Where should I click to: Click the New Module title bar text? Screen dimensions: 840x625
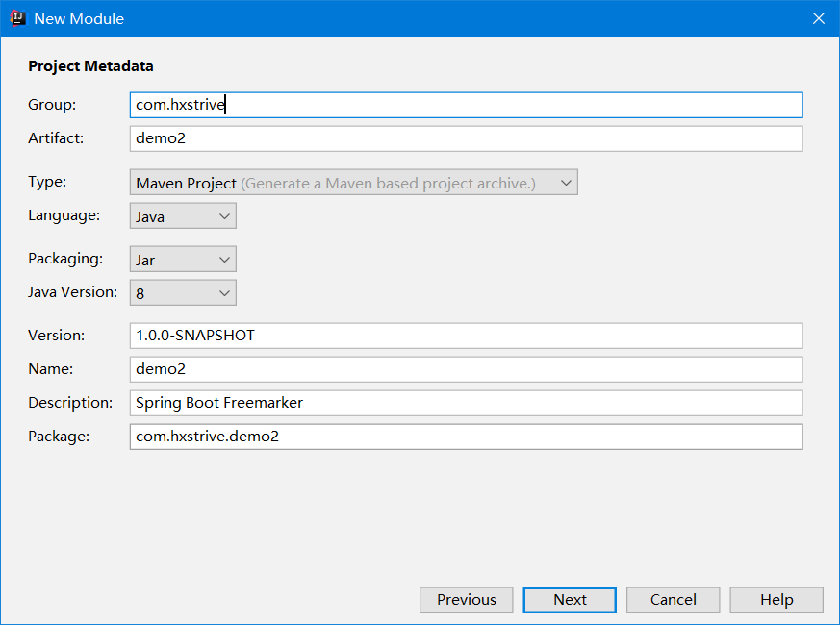(x=79, y=18)
